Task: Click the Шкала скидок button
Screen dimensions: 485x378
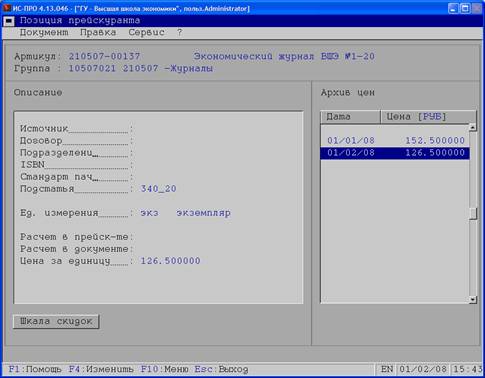Action: click(56, 321)
